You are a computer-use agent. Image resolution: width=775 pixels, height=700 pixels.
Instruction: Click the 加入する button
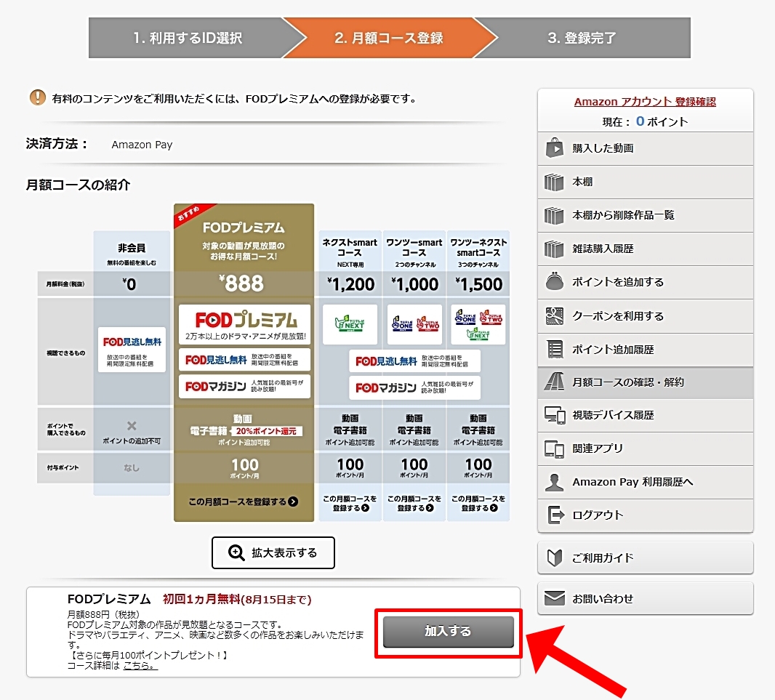[x=449, y=631]
